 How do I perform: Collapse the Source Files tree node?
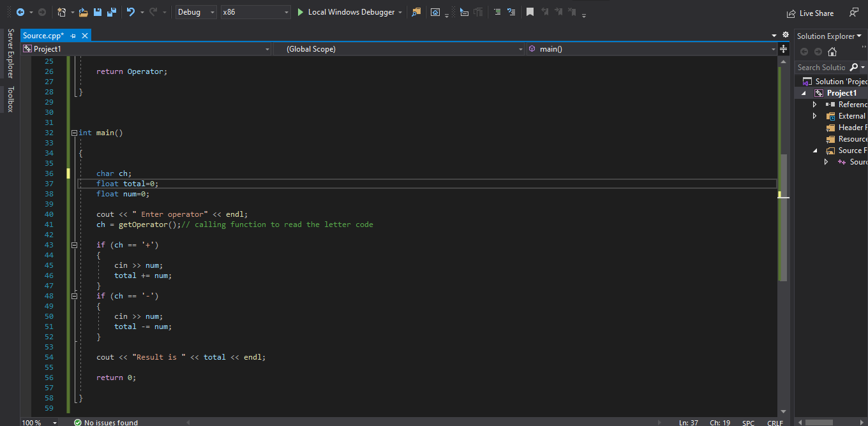point(815,151)
